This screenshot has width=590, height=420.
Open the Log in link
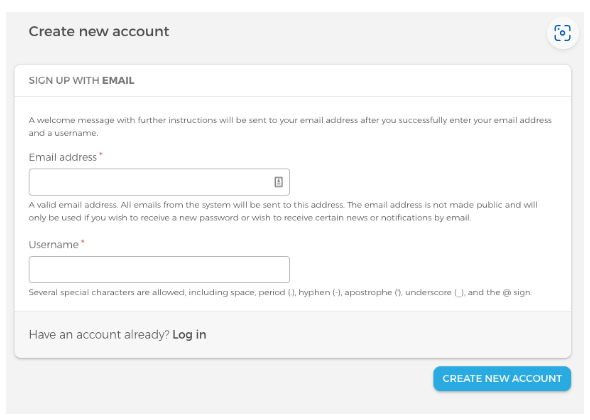point(189,335)
